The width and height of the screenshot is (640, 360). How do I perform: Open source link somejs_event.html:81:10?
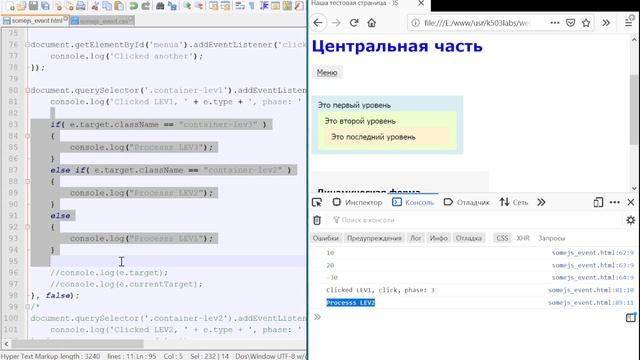pyautogui.click(x=591, y=290)
